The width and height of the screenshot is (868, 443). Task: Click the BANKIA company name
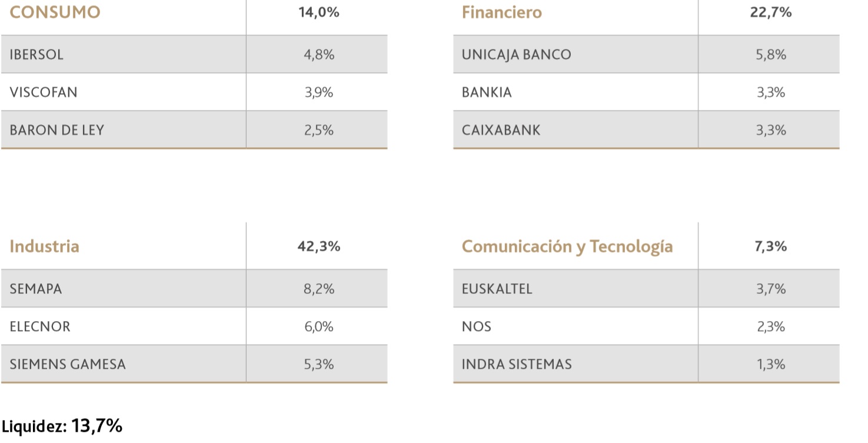coord(487,92)
